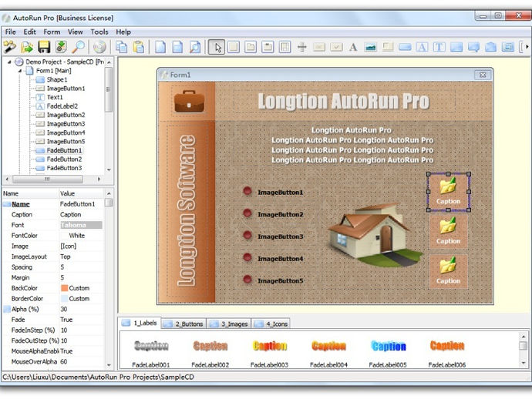Image resolution: width=532 pixels, height=399 pixels.
Task: Pick the FadeLabel001 template thumbnail
Action: (x=151, y=346)
